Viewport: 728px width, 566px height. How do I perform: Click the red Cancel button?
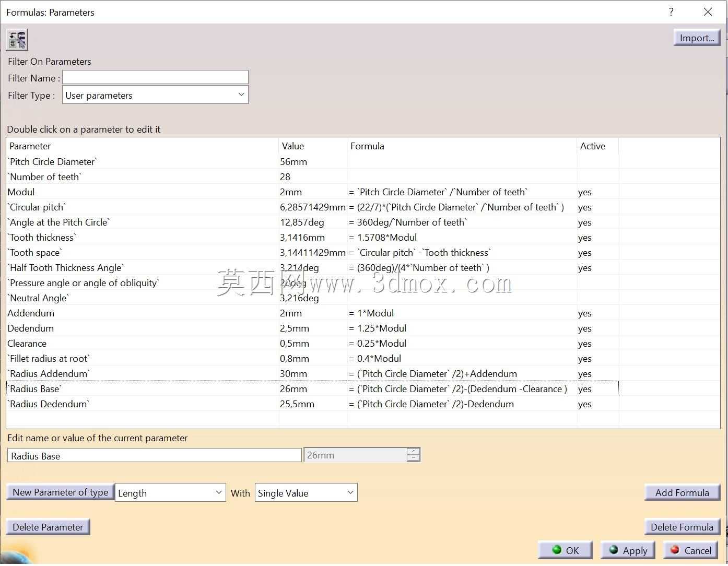(690, 550)
